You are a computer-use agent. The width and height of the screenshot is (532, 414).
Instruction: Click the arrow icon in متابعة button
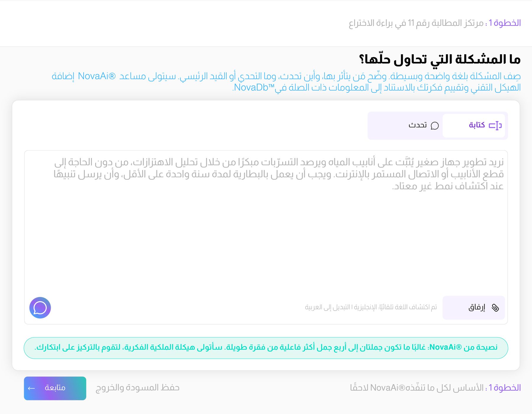coord(31,388)
